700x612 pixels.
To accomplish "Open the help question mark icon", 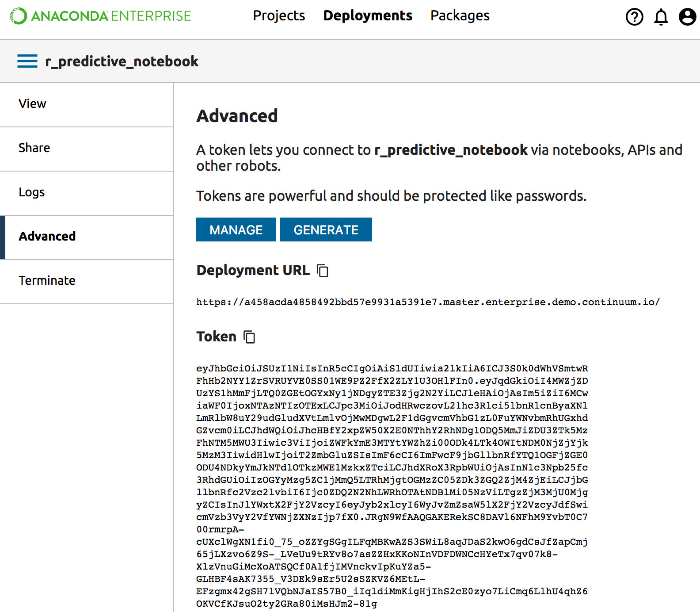I will point(634,17).
